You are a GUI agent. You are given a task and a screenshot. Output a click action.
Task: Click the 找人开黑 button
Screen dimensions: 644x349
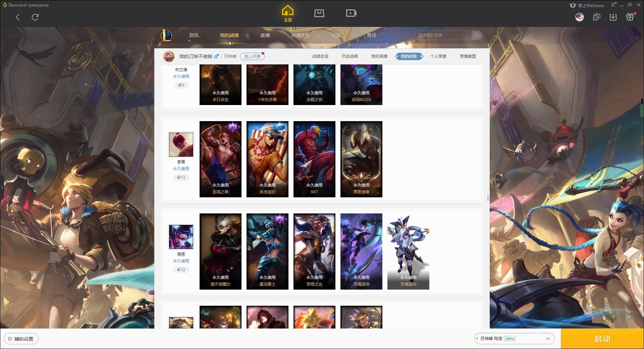click(252, 56)
